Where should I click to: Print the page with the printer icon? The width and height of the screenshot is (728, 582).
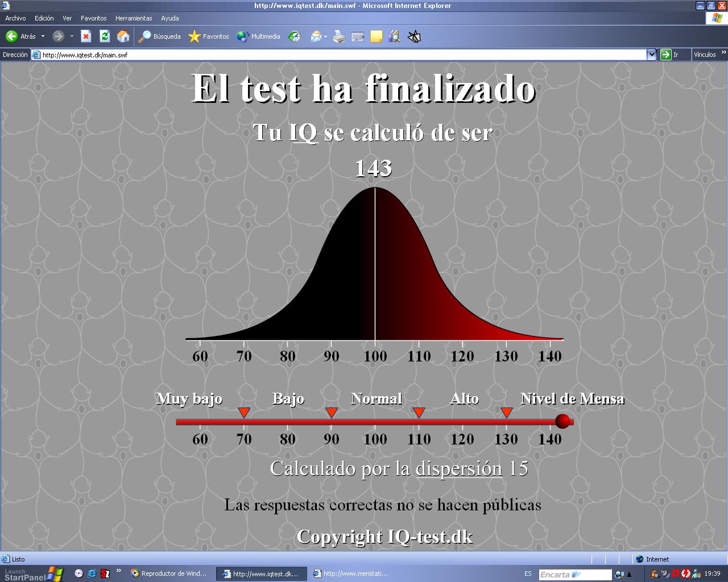pos(339,36)
